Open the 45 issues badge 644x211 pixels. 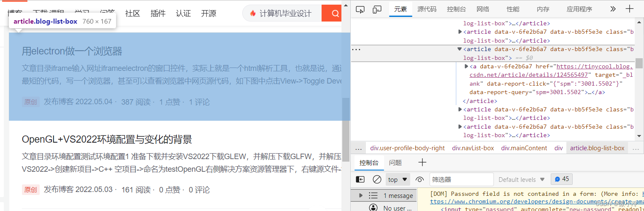(561, 179)
